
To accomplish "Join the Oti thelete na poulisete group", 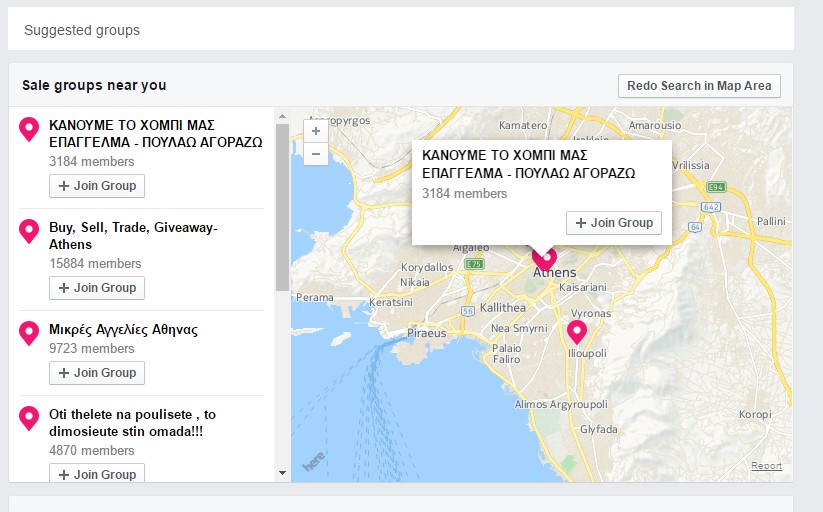I will [97, 474].
